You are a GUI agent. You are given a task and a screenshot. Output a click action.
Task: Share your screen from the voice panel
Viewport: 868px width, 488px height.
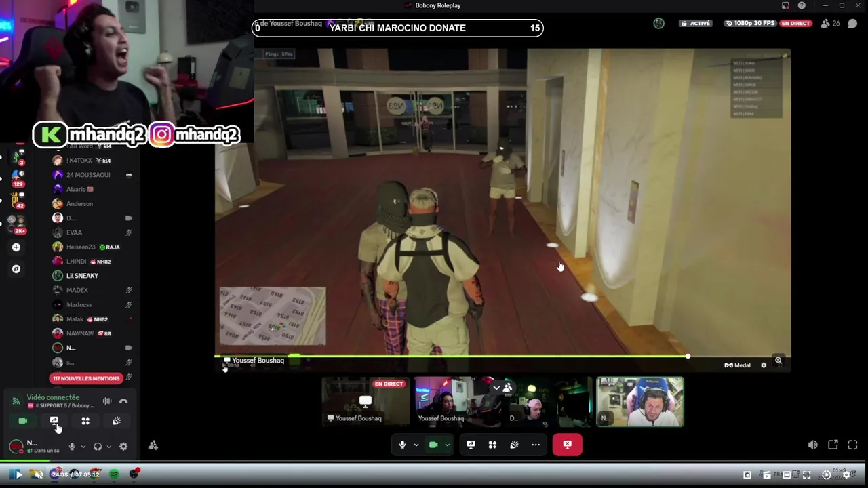click(x=54, y=421)
